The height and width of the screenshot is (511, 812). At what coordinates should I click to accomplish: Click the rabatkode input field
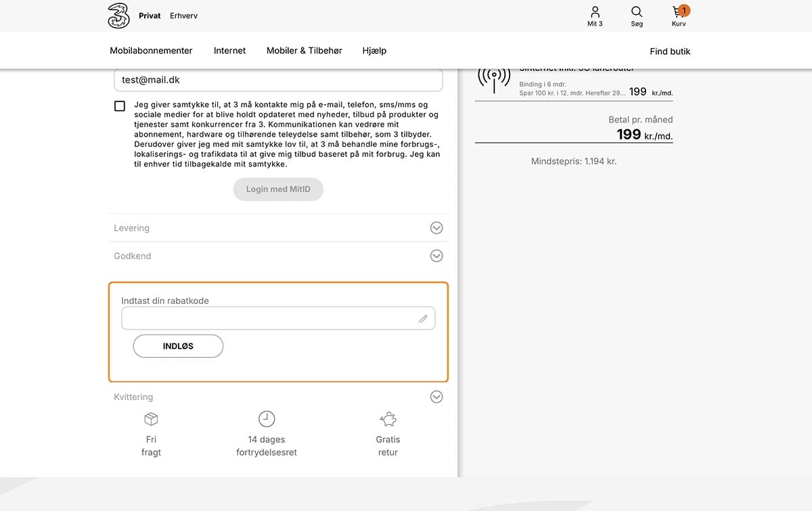(278, 318)
